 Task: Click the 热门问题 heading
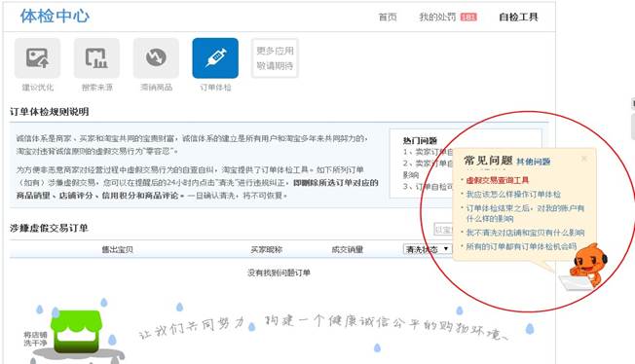(x=420, y=140)
